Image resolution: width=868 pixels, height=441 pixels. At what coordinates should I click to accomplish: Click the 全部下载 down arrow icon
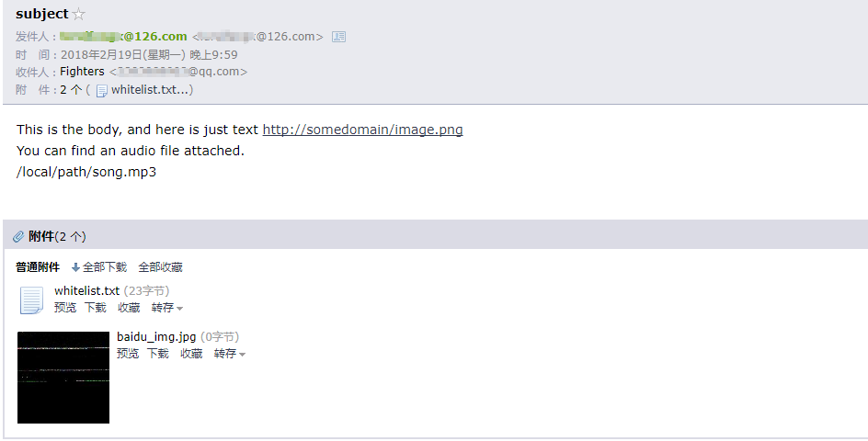tap(75, 267)
